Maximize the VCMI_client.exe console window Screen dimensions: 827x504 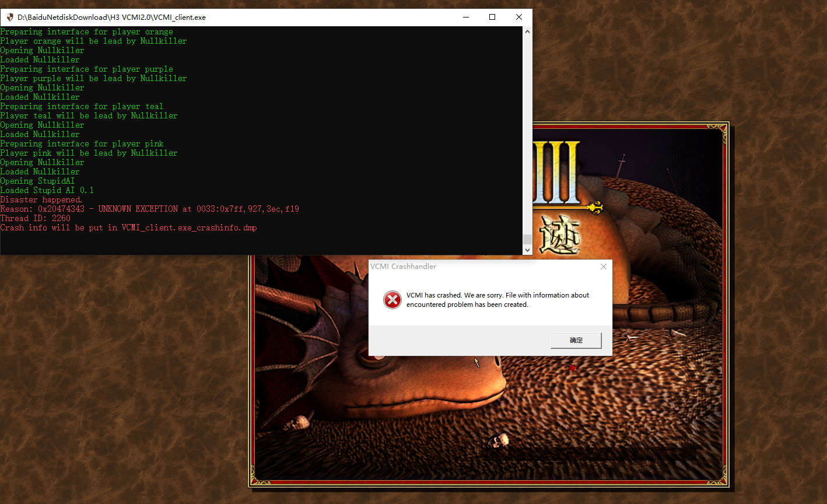pos(492,17)
